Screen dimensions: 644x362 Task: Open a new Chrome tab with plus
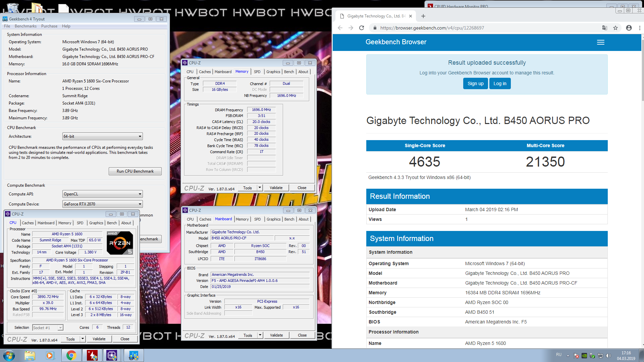click(423, 16)
